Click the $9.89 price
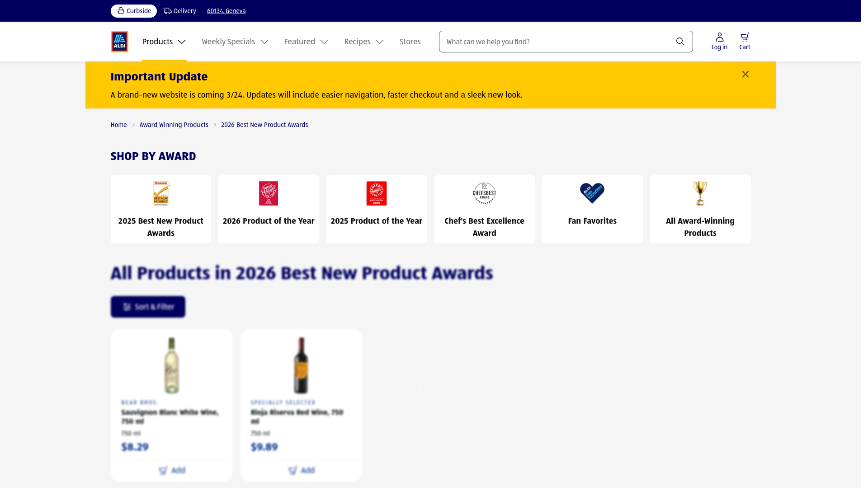Image resolution: width=868 pixels, height=488 pixels. pos(264,447)
